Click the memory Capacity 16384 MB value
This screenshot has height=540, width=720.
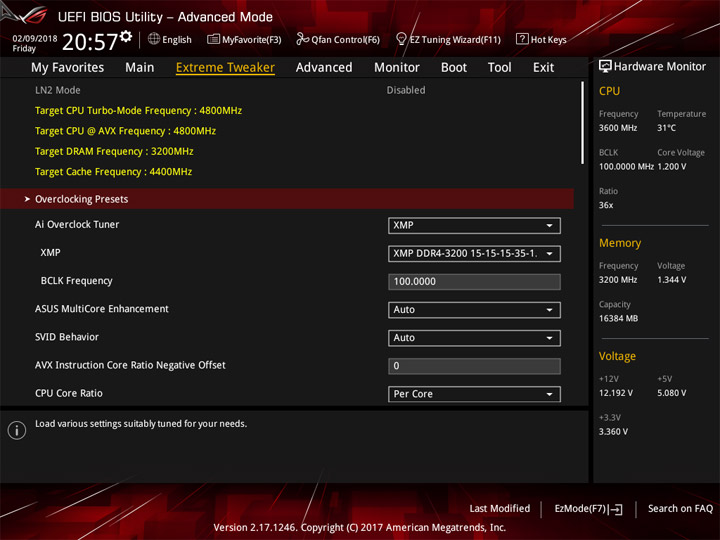click(619, 319)
